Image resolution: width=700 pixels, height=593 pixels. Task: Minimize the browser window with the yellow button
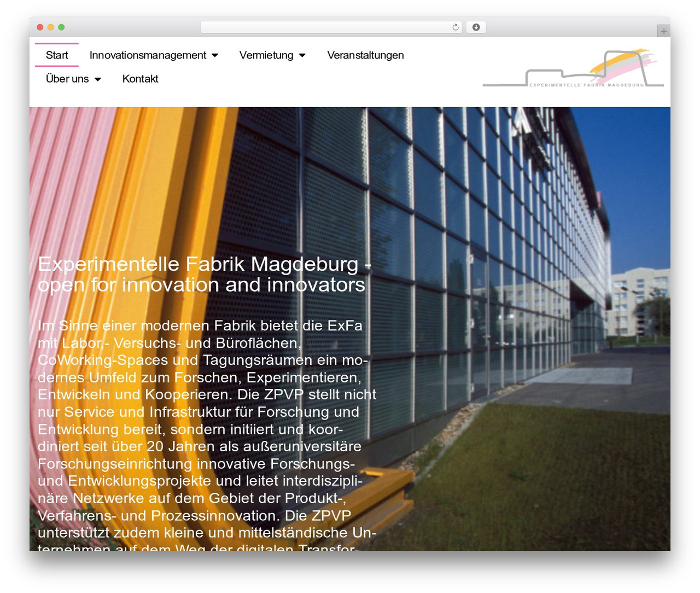point(51,27)
